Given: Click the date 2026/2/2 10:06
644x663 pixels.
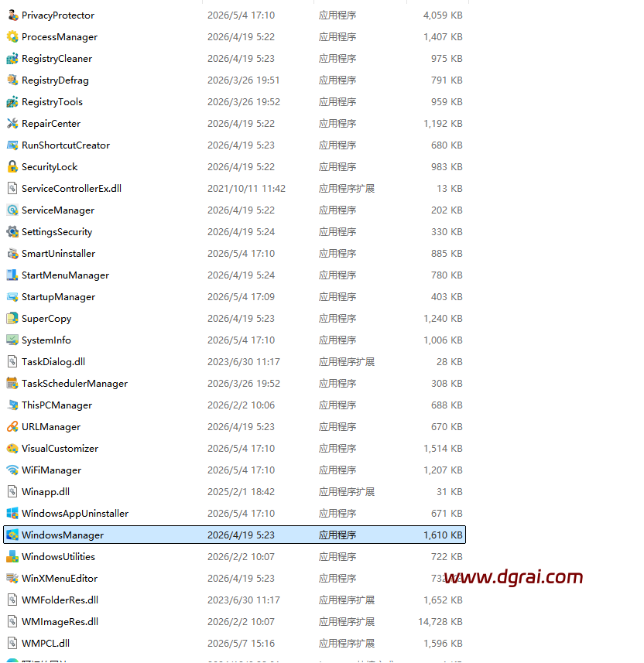Looking at the screenshot, I should point(241,405).
